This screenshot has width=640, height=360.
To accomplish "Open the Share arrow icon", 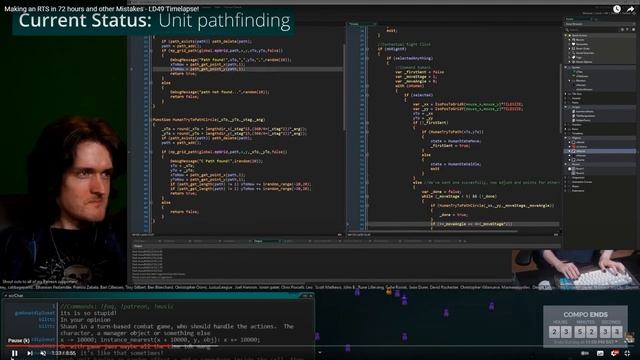I will (631, 9).
